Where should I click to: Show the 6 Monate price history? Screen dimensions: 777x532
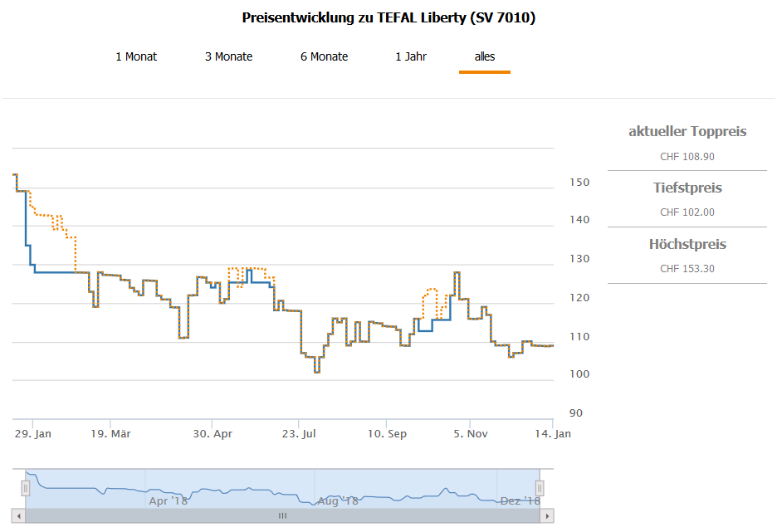coord(324,56)
